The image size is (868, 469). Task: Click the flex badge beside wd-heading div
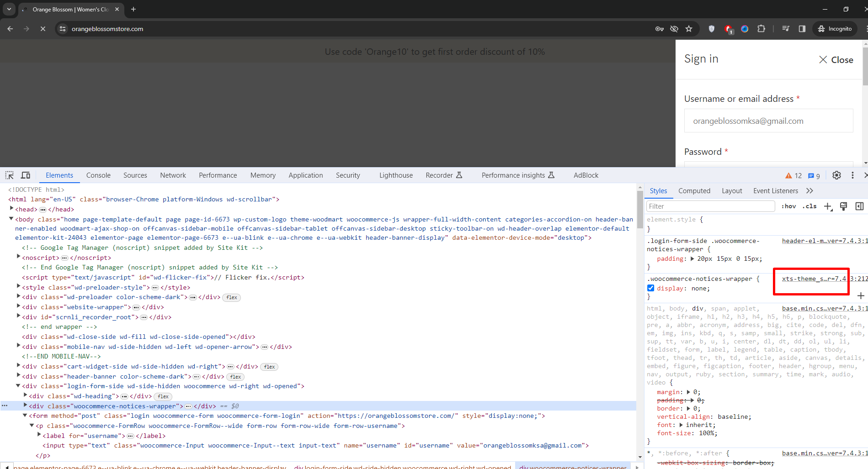click(163, 396)
